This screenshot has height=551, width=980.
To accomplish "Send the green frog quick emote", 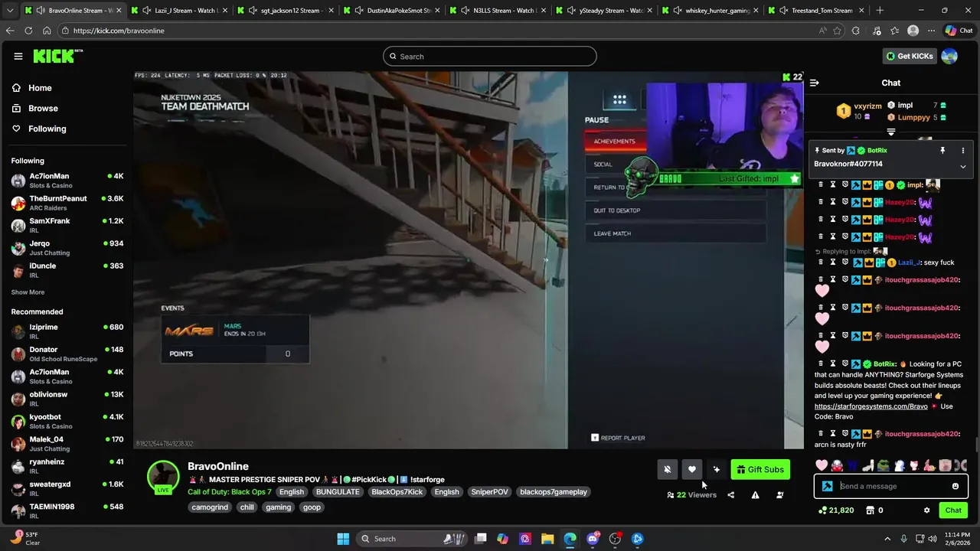I will pyautogui.click(x=884, y=465).
